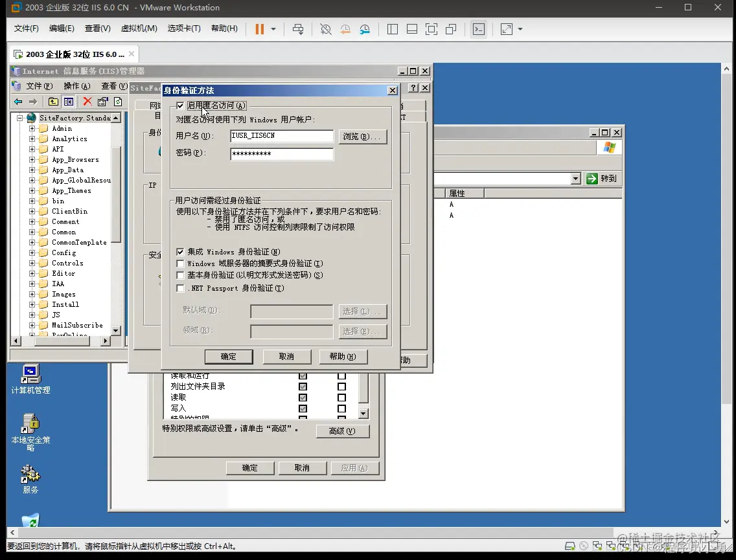Toggle IIS console tree show/hide icon
Image resolution: width=736 pixels, height=560 pixels.
click(69, 101)
